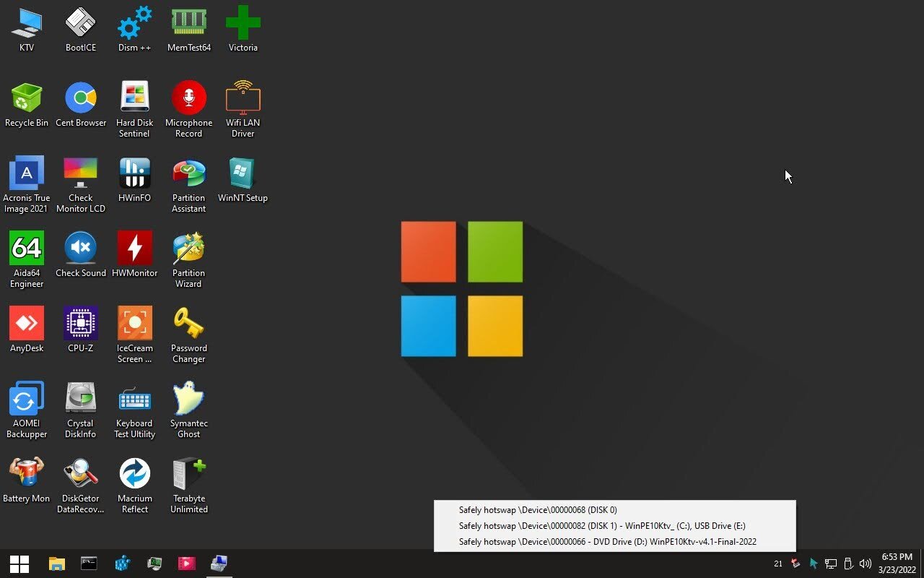This screenshot has height=578, width=924.
Task: Open the Check Sound shortcut
Action: [81, 254]
